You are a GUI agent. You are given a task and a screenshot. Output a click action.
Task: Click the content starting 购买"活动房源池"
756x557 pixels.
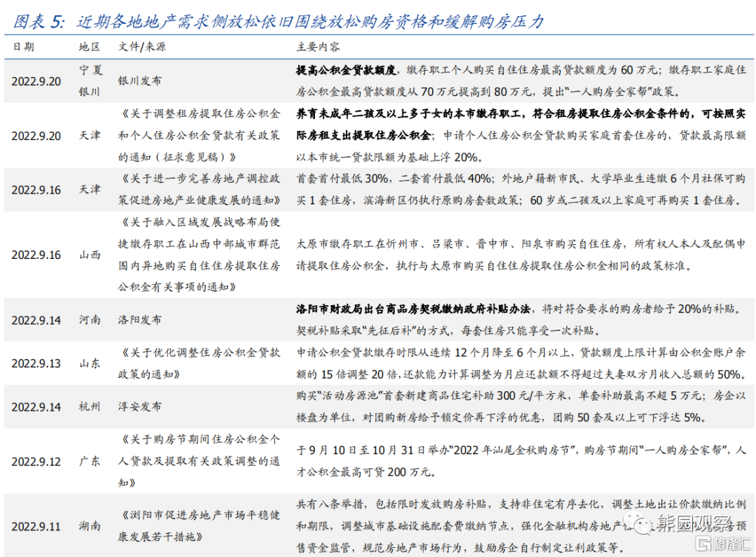(521, 407)
